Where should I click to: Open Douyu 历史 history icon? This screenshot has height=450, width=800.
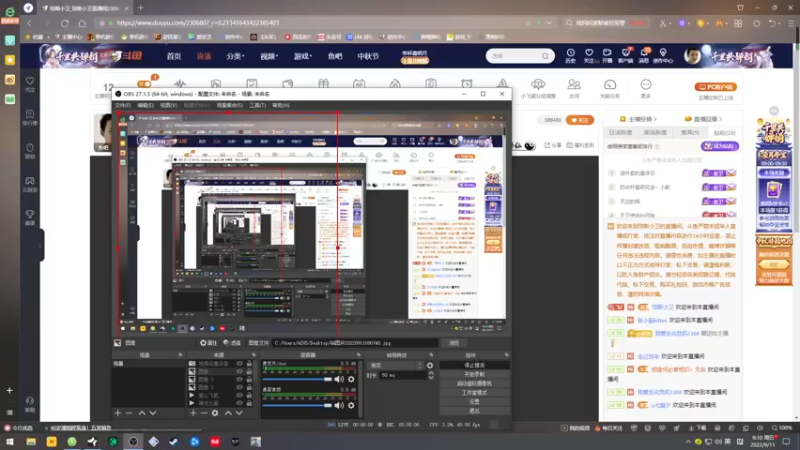point(570,56)
